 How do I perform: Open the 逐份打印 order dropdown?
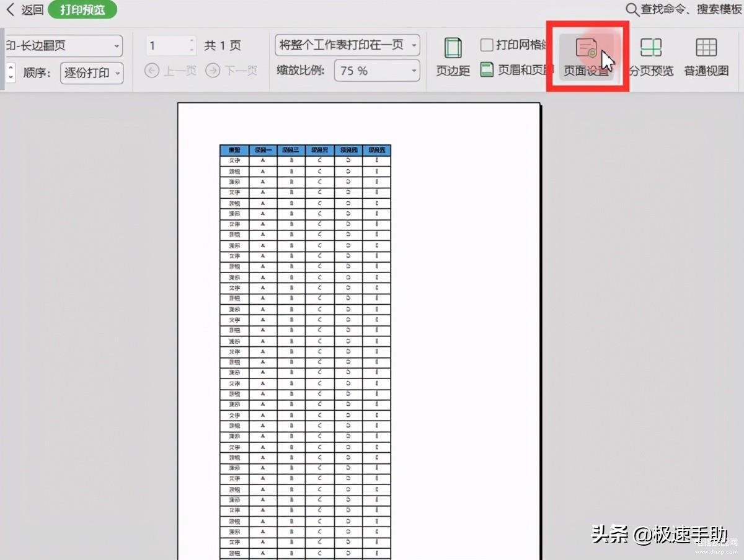92,72
